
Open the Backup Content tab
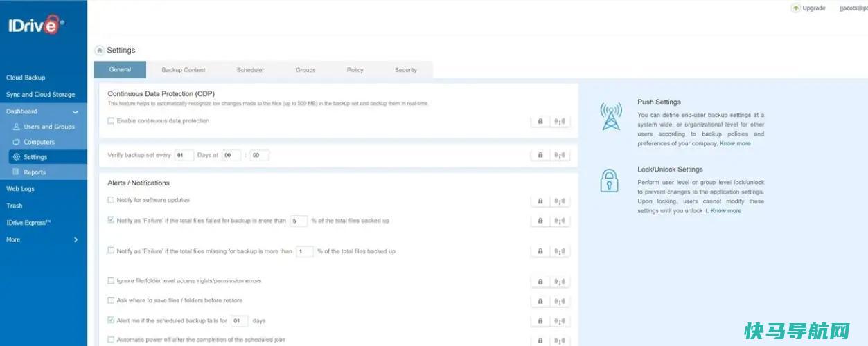[184, 70]
